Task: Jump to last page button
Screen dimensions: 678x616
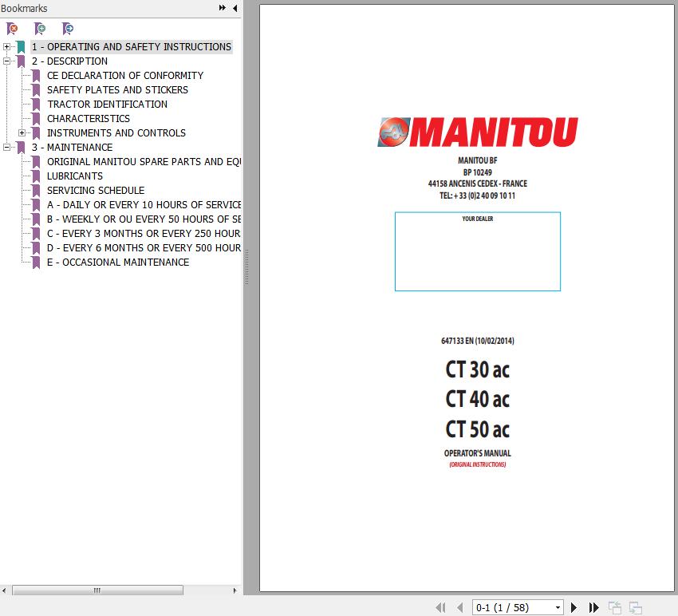Action: pos(593,607)
